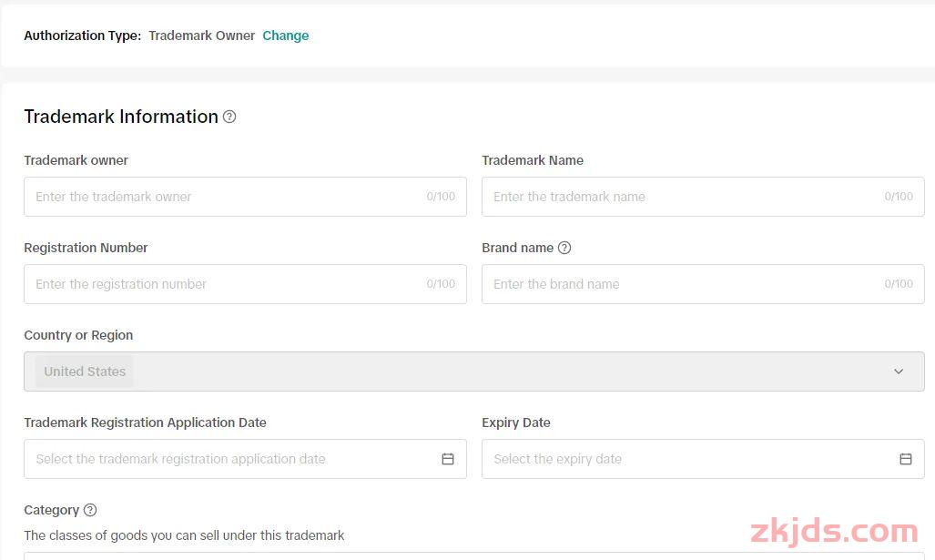This screenshot has width=935, height=560.
Task: Focus the Registration Number input field
Action: tap(245, 284)
